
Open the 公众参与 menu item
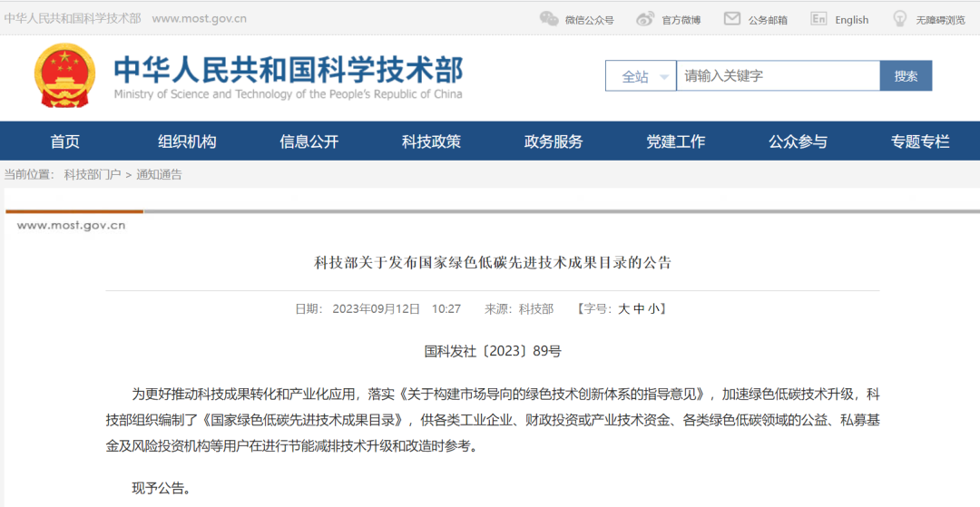pos(798,141)
